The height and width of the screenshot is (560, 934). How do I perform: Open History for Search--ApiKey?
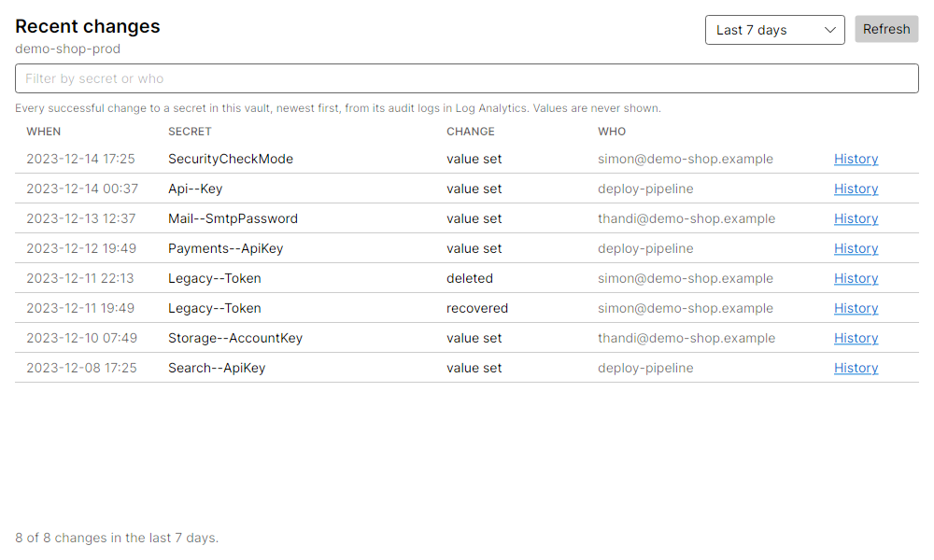click(856, 368)
